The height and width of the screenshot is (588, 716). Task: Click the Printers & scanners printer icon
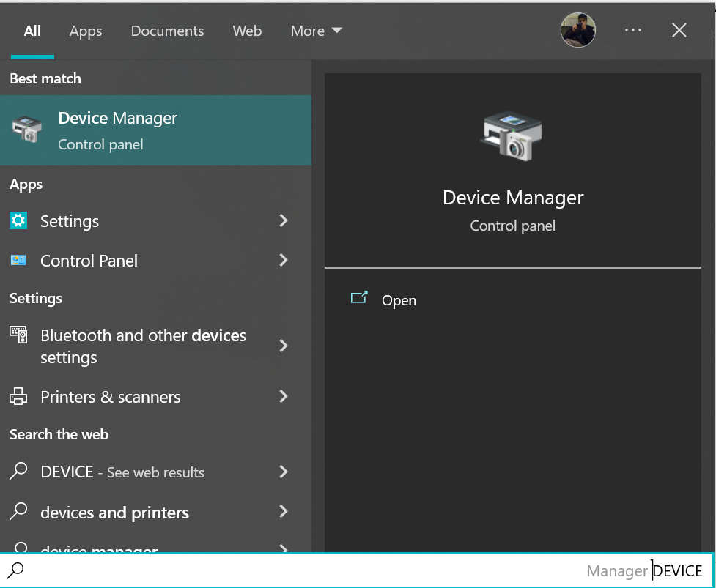(x=18, y=396)
